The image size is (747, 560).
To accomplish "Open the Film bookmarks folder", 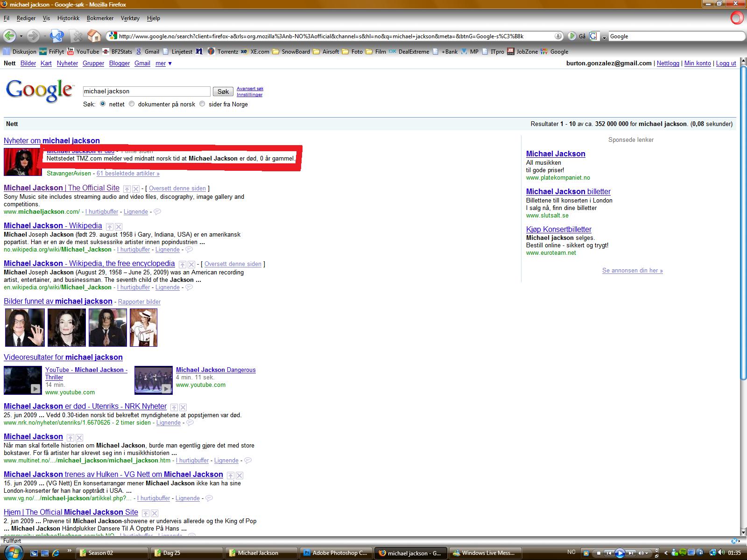I will pyautogui.click(x=376, y=51).
